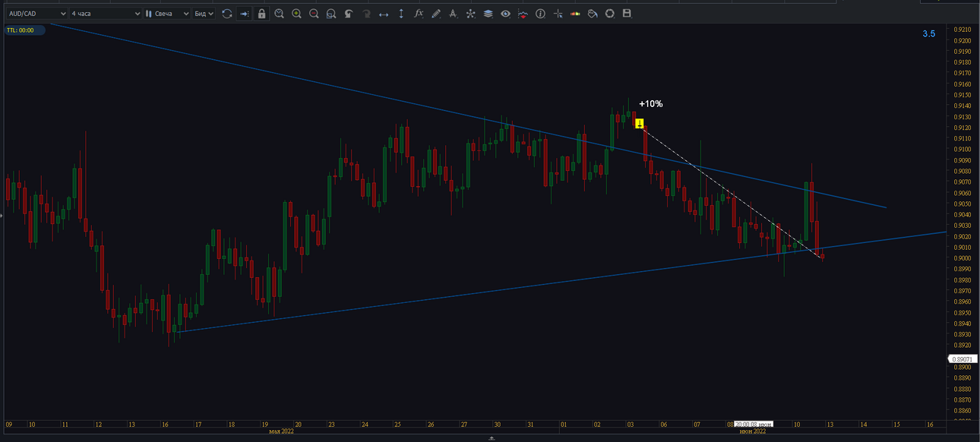Click the TTL: 00:00 badge
This screenshot has width=980, height=442.
(24, 30)
